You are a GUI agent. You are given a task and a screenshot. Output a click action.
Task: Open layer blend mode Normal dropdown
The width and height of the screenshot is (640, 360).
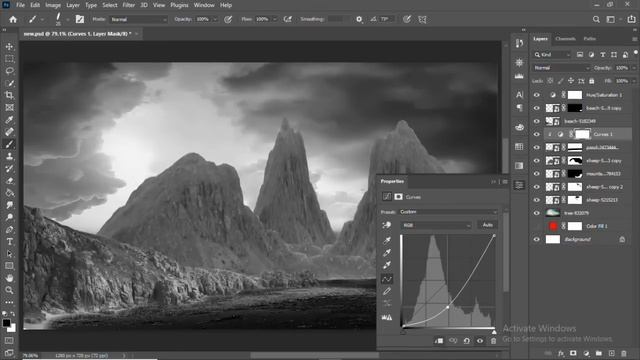(x=561, y=68)
